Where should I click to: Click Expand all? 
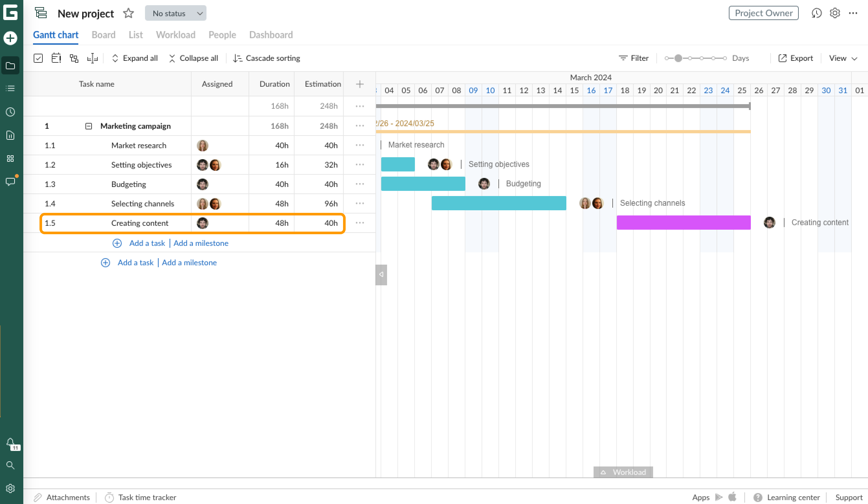pyautogui.click(x=135, y=58)
